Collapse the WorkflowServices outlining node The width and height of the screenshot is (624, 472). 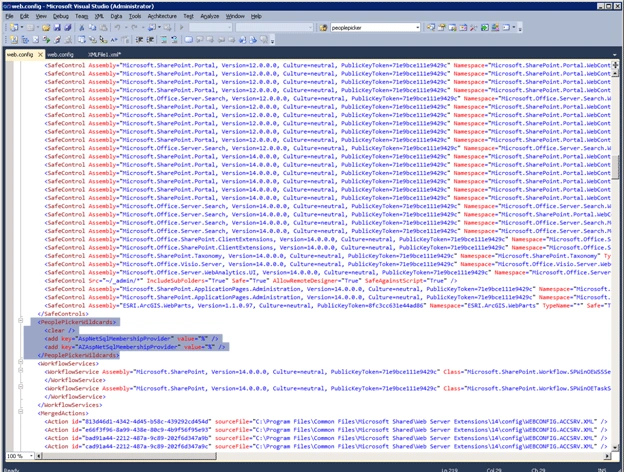click(21, 361)
